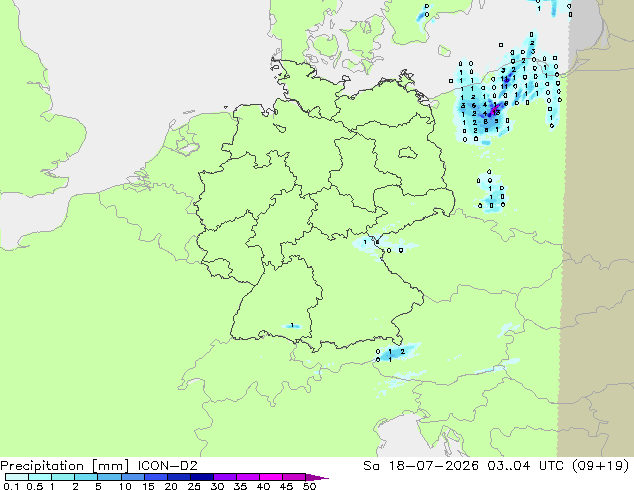Screen dimensions: 634x490
Task: Click the legend label "10"
Action: [x=125, y=486]
